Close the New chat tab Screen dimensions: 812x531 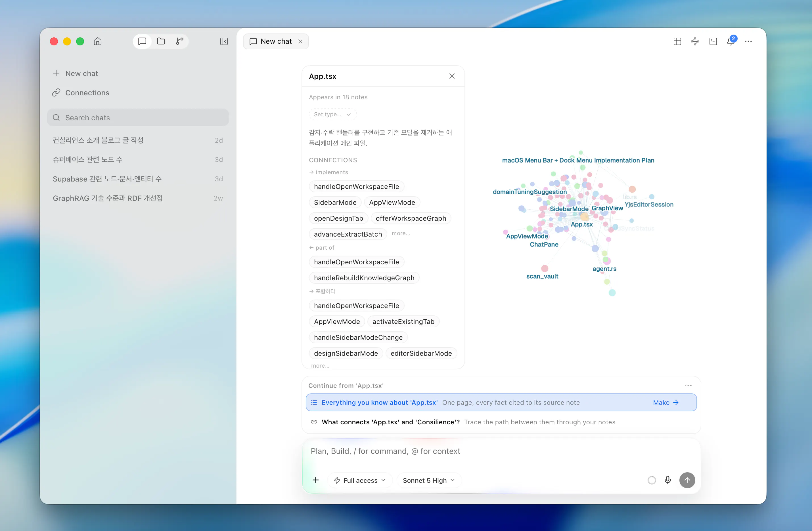300,41
